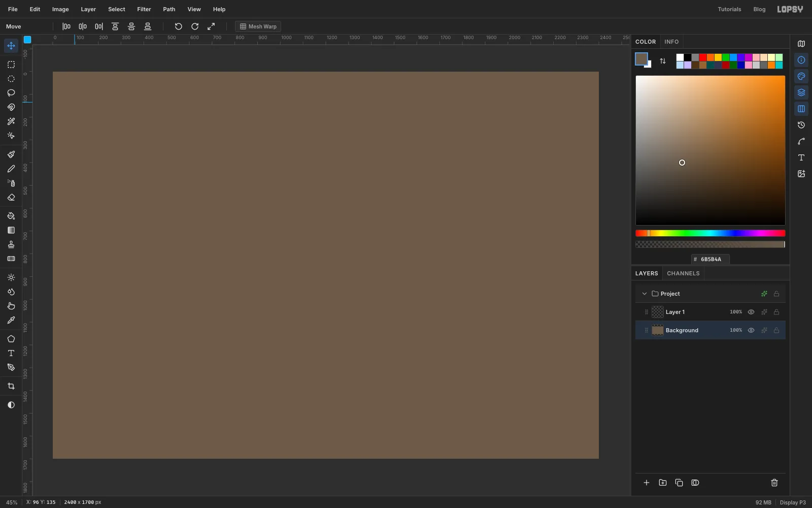This screenshot has width=812, height=508.
Task: Select the Move tool
Action: (11, 46)
